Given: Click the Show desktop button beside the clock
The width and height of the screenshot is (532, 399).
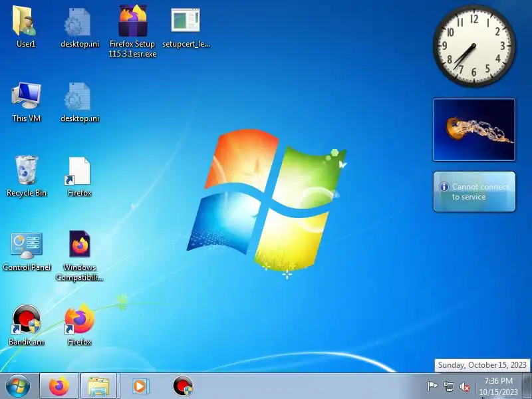Looking at the screenshot, I should (x=527, y=386).
